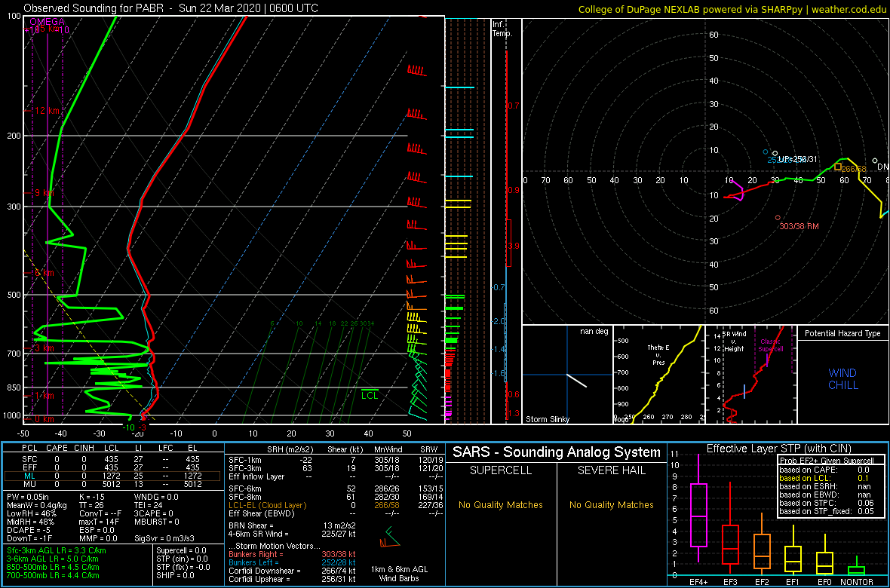Click Effective Layer STP (with CIN) title

click(x=778, y=449)
